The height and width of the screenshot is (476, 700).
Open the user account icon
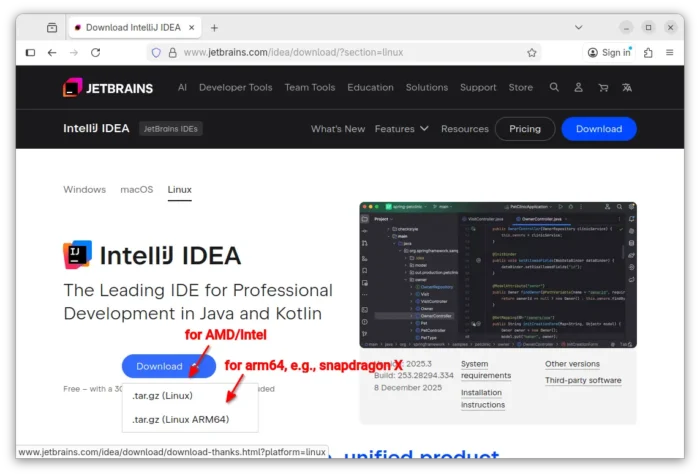pos(578,87)
